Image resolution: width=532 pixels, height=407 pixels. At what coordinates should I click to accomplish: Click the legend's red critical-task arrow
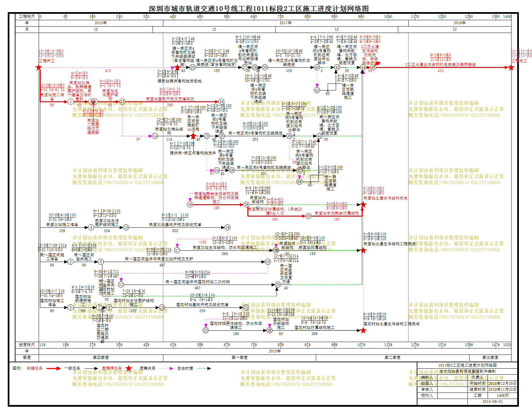[53, 368]
